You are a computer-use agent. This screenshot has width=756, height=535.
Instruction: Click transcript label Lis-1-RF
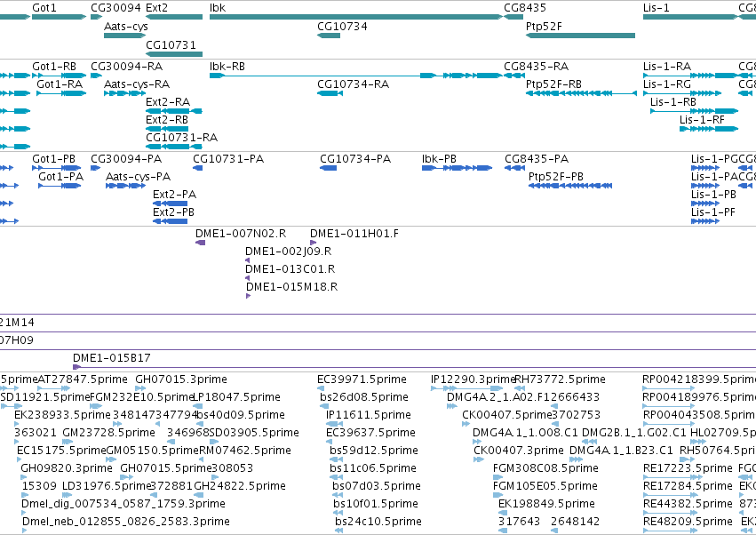[702, 120]
